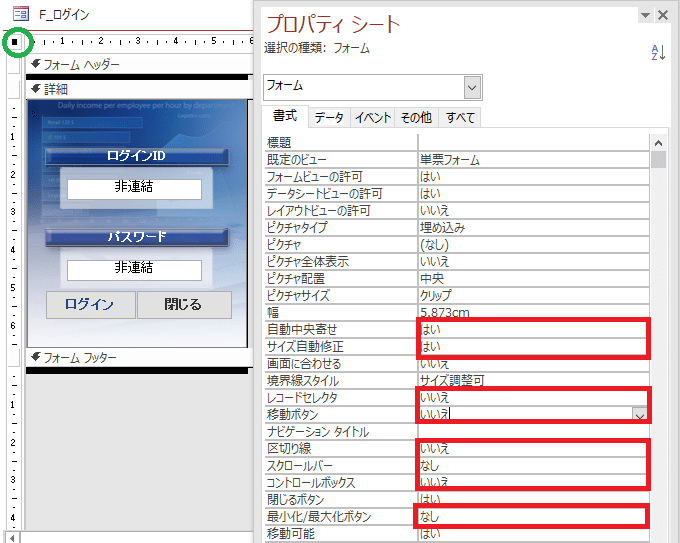Click the ピクチャタイプ value 埋め込み
This screenshot has height=543, width=680.
(533, 228)
